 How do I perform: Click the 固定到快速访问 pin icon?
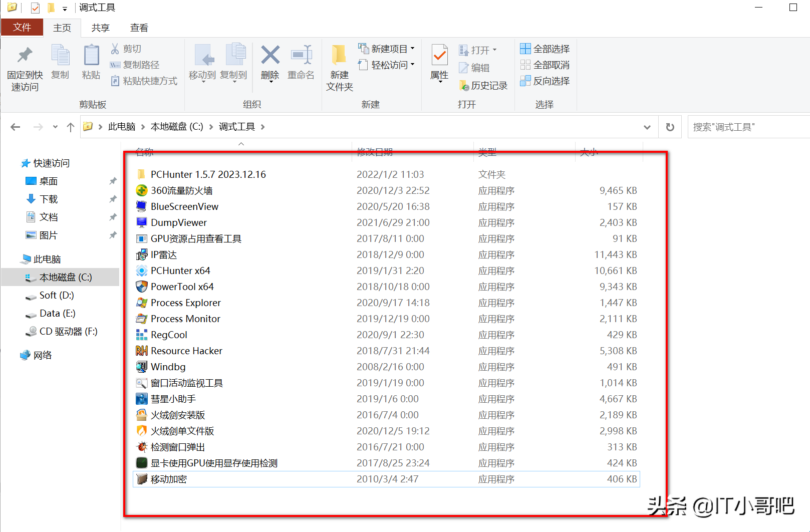24,55
